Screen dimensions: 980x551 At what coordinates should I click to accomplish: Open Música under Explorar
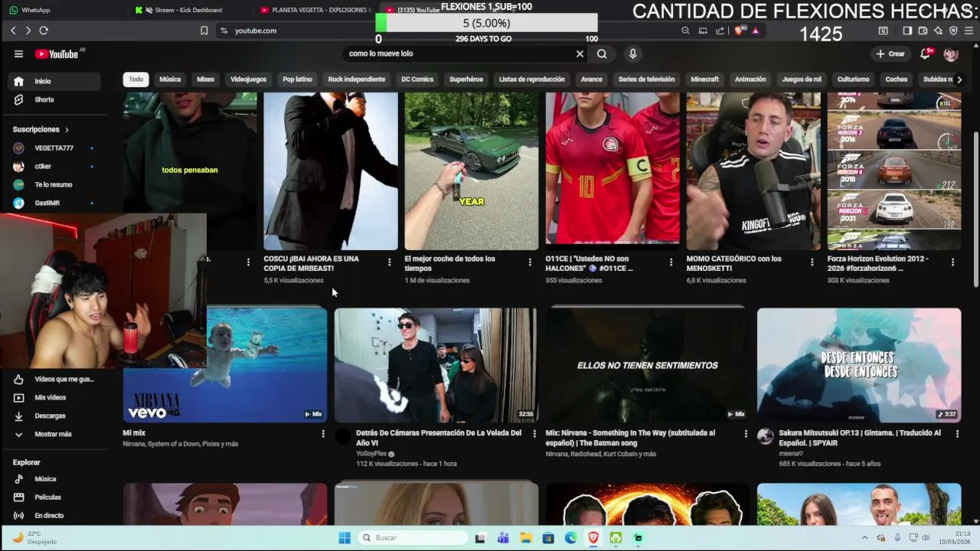54,479
